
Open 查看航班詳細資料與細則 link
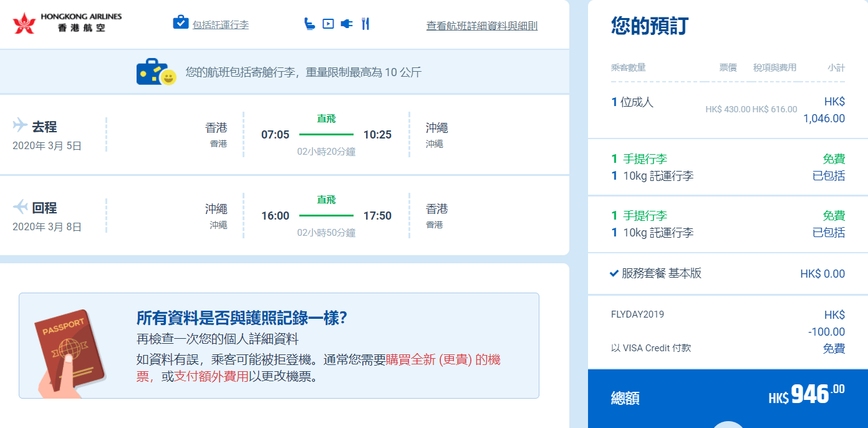(x=482, y=26)
